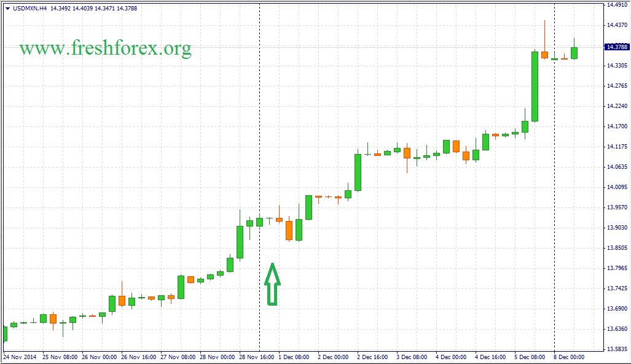Open the www.freshforex.org watermark link

(x=105, y=48)
